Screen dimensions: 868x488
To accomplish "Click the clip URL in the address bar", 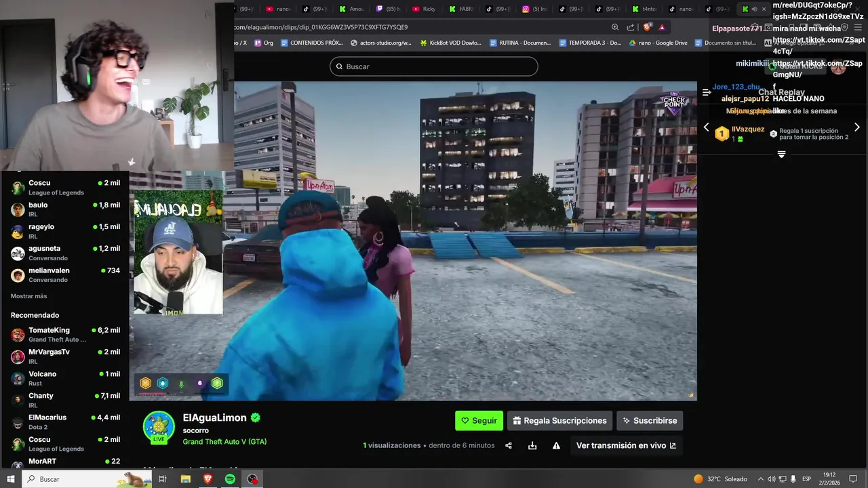I will pos(321,27).
